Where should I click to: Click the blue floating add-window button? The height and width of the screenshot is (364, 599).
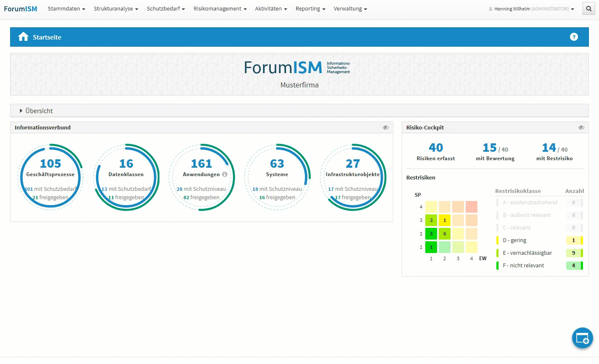582,338
